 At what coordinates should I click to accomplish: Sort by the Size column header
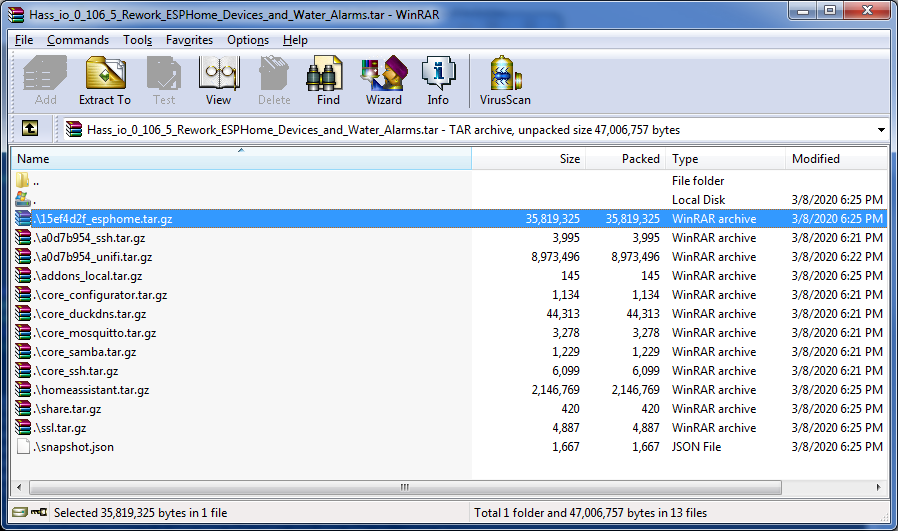(x=529, y=159)
